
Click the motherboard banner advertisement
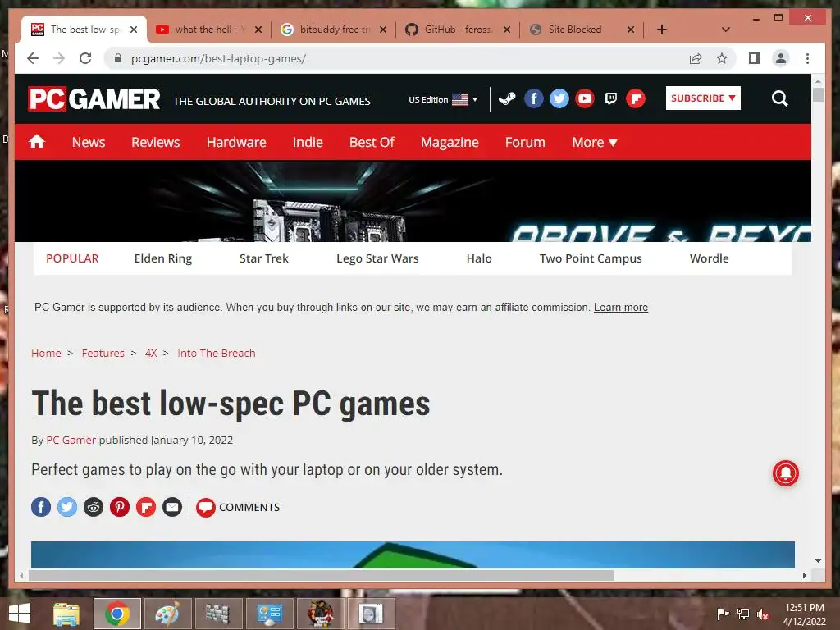(413, 202)
